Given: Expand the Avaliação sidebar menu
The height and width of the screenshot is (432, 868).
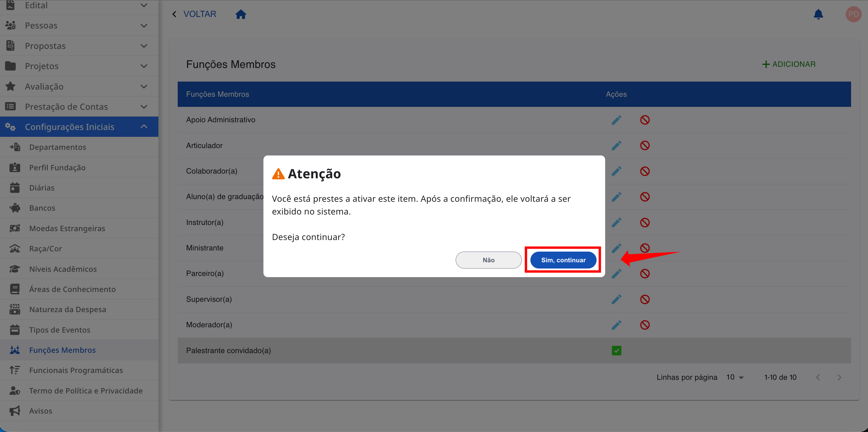Looking at the screenshot, I should 79,86.
